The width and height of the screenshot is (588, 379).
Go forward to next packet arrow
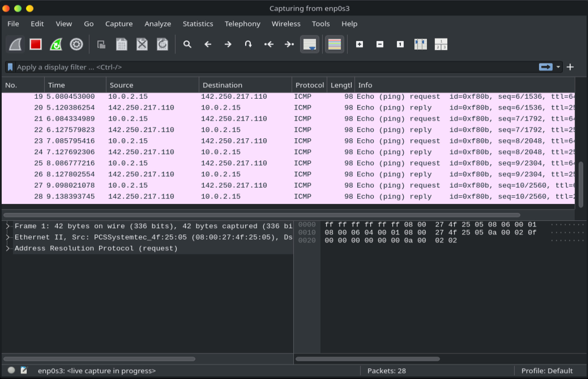(x=228, y=44)
